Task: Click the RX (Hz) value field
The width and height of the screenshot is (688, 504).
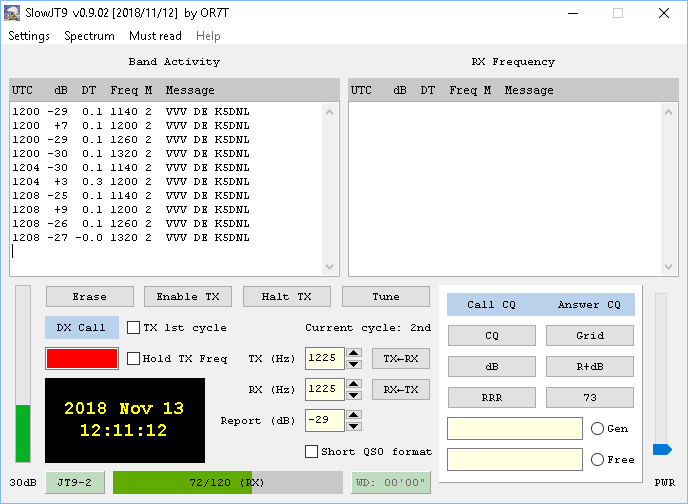Action: pyautogui.click(x=325, y=390)
